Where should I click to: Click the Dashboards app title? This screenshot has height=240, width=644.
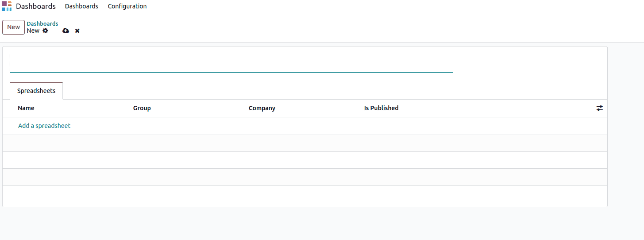click(36, 6)
